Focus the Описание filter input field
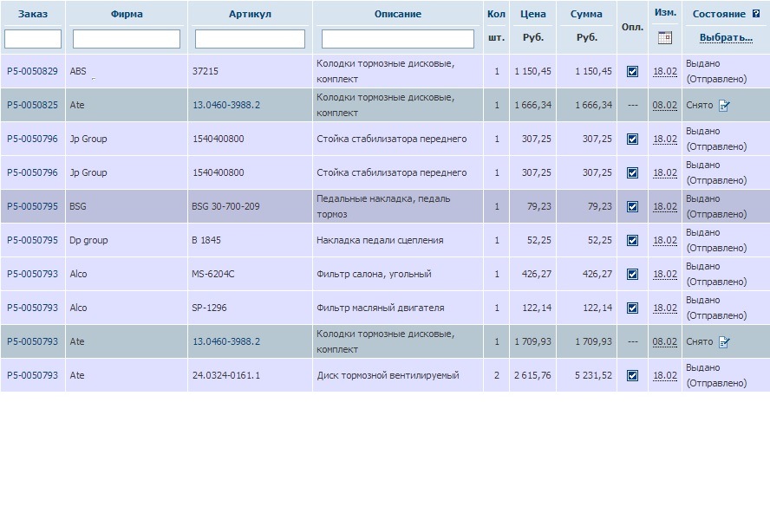The height and width of the screenshot is (532, 770). click(398, 39)
